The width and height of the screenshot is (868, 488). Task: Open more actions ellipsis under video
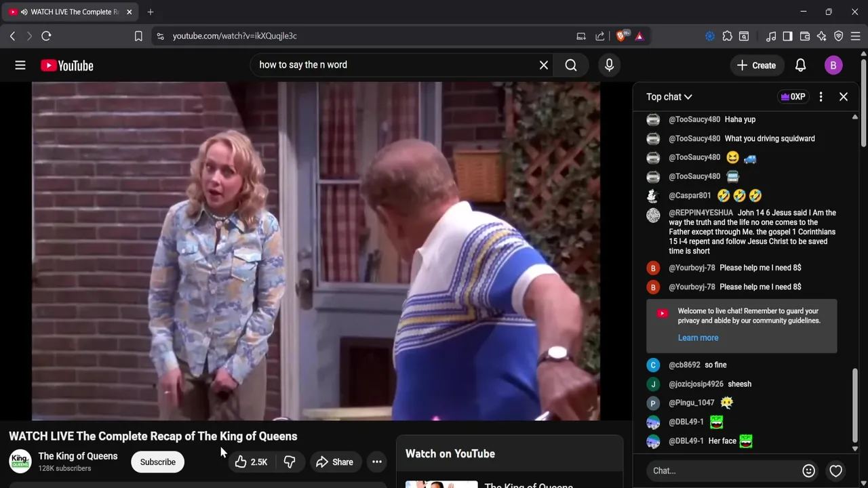377,462
